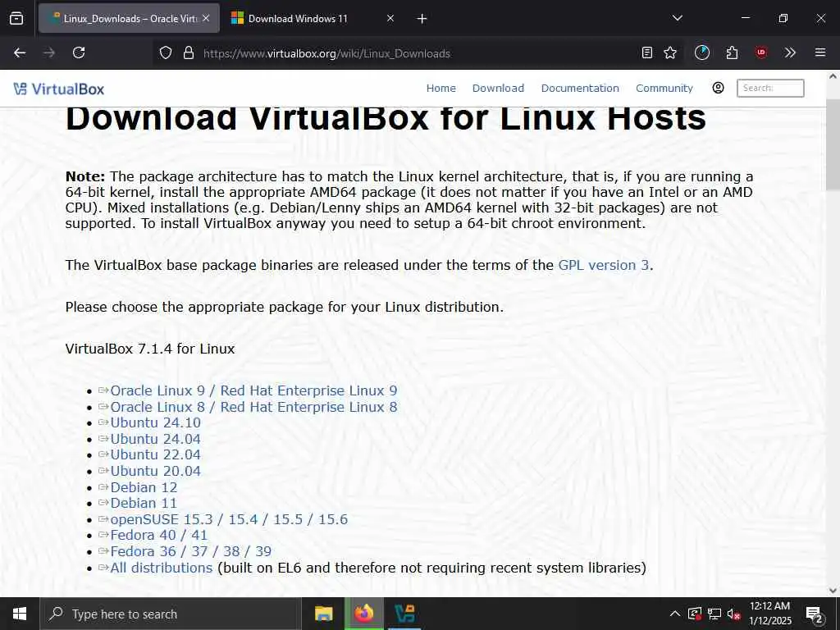Screen dimensions: 840x630
Task: Bookmark this page with the star
Action: click(x=670, y=52)
